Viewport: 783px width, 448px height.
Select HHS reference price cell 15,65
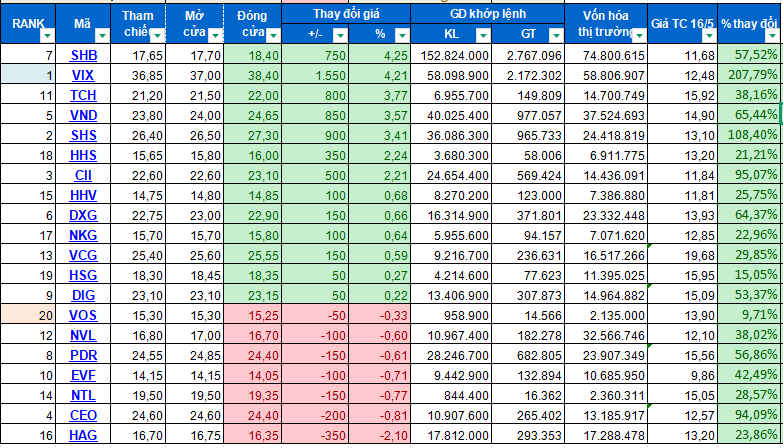tap(138, 155)
